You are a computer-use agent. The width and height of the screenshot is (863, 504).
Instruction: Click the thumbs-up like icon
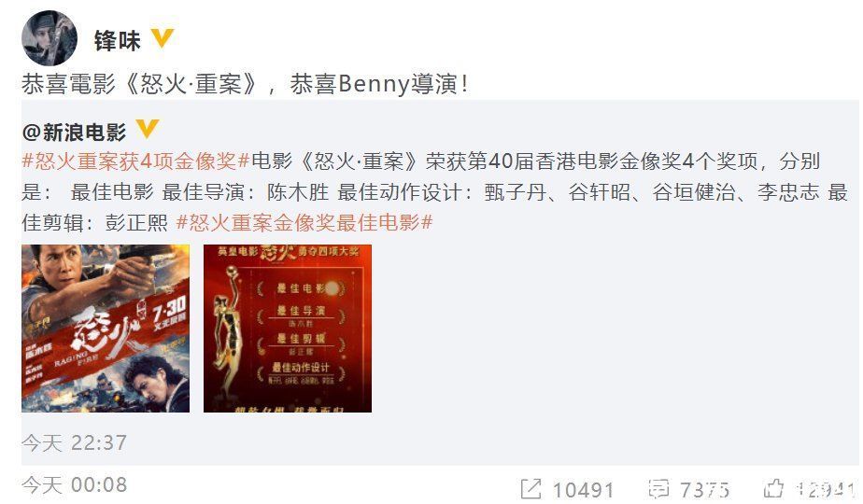(x=774, y=487)
